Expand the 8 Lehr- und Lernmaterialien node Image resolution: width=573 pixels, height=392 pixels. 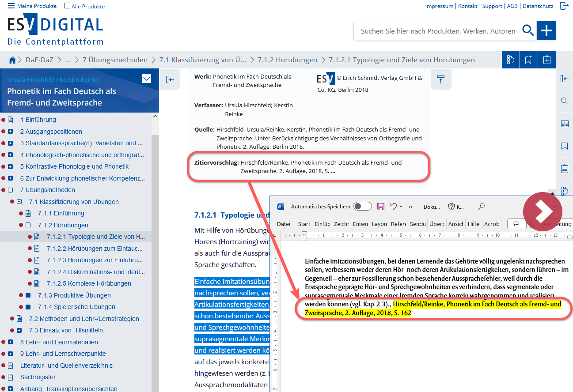(11, 342)
